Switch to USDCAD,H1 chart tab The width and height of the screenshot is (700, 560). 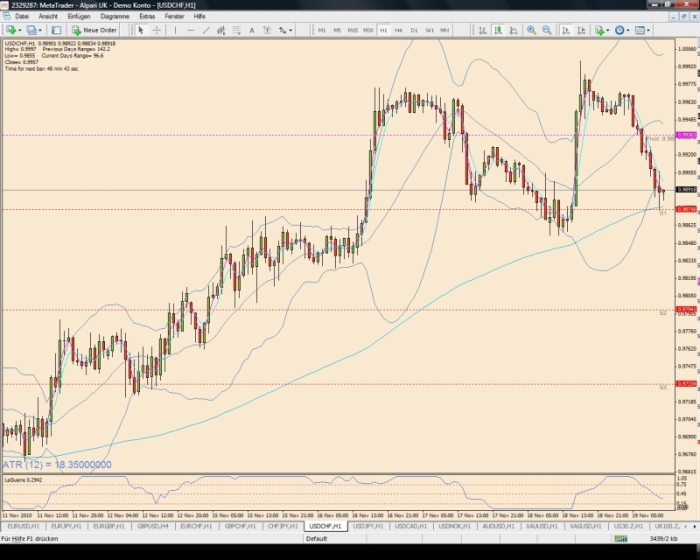point(411,526)
